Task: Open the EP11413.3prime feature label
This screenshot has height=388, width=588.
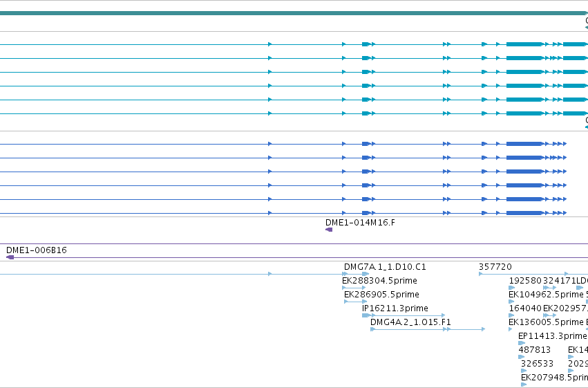Action: tap(552, 336)
